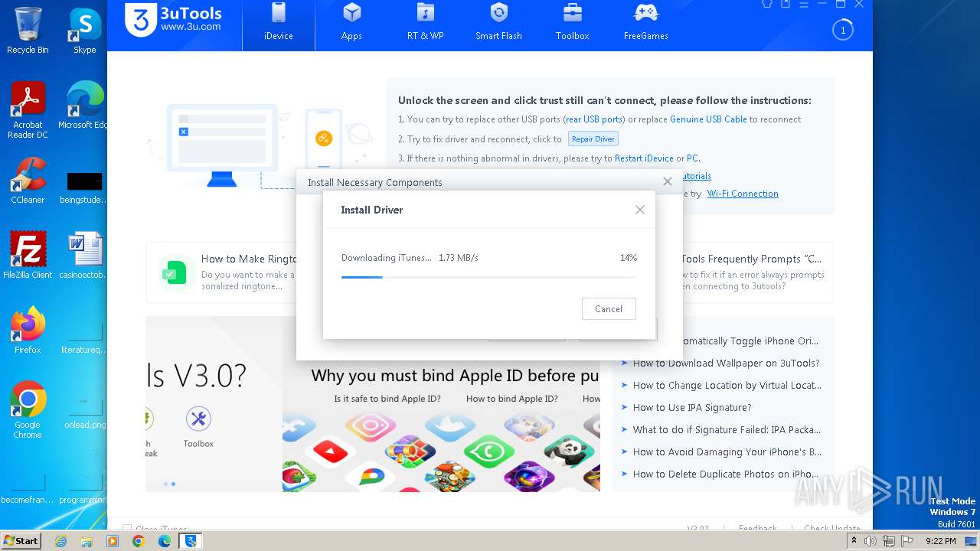
Task: Open the beingstude desktop file
Action: click(x=84, y=186)
